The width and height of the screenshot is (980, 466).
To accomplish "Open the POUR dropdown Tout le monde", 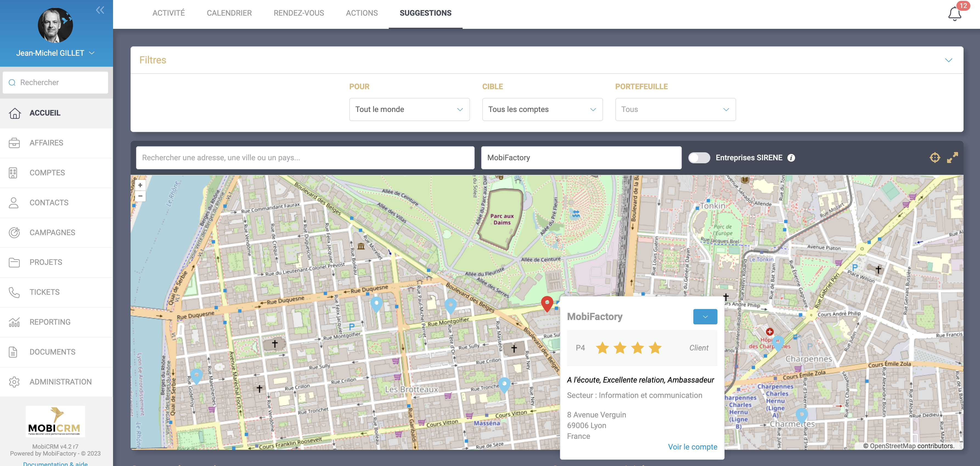I will (409, 110).
